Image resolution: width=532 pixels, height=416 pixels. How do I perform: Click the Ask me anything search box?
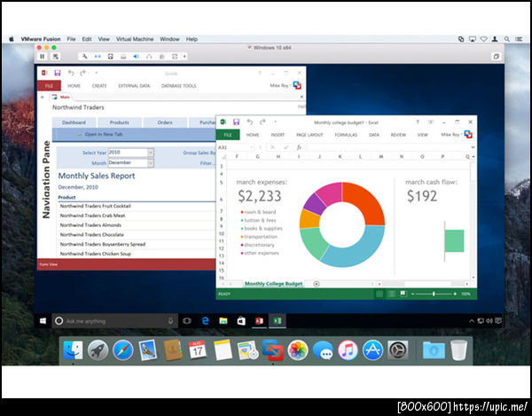click(x=115, y=321)
